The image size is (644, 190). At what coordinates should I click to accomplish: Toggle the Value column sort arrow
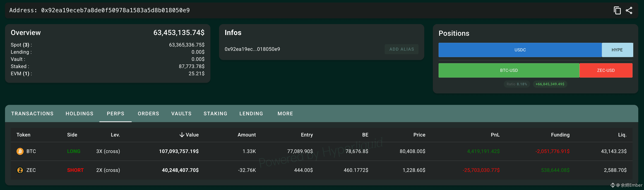coord(182,135)
